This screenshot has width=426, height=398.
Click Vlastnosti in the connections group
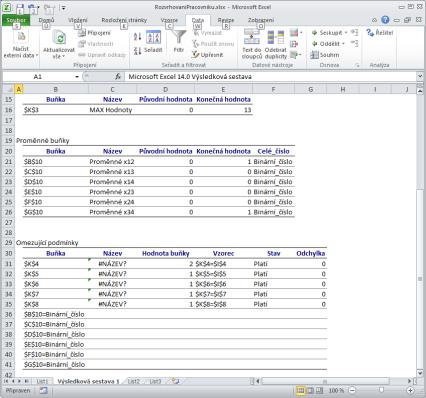96,44
